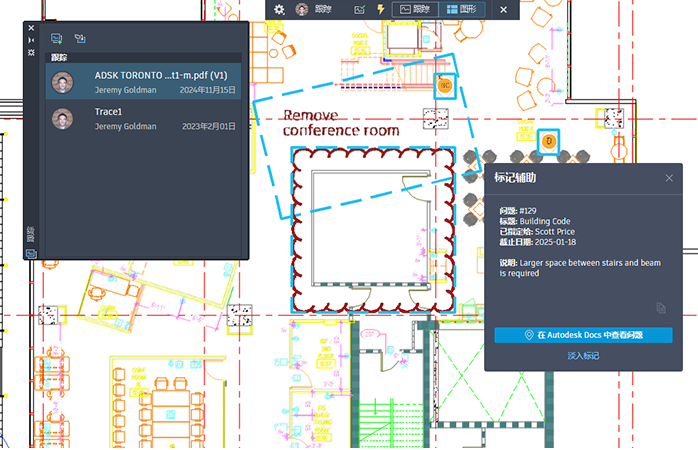This screenshot has width=698, height=450.
Task: Click the red revision cloud markup
Action: pyautogui.click(x=373, y=230)
